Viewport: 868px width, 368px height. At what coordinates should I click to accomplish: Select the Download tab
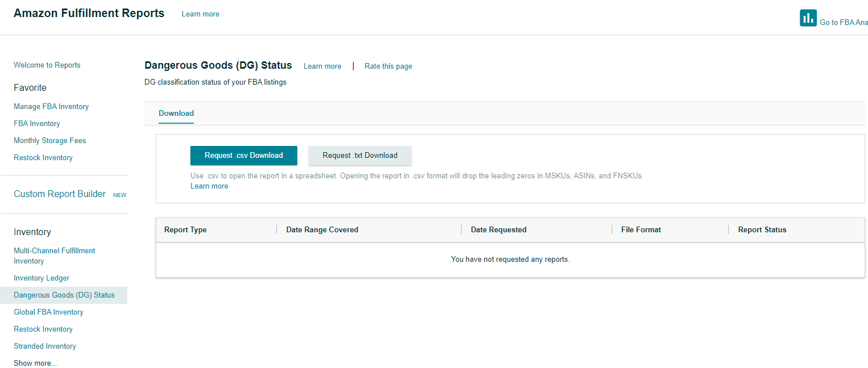176,113
